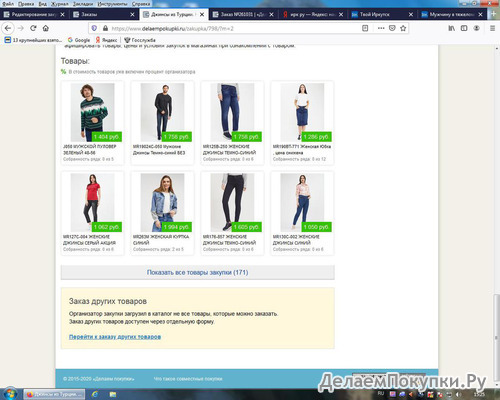Image resolution: width=500 pixels, height=400 pixels.
Task: Click Показать все товары закупки (171) button
Action: [x=198, y=272]
